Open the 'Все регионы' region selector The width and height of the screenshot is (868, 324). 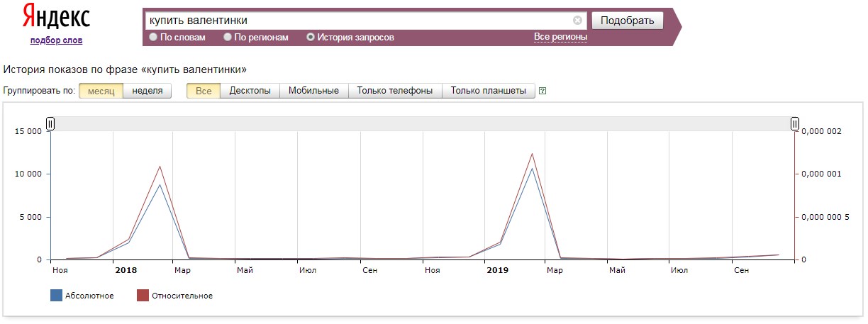(x=560, y=37)
